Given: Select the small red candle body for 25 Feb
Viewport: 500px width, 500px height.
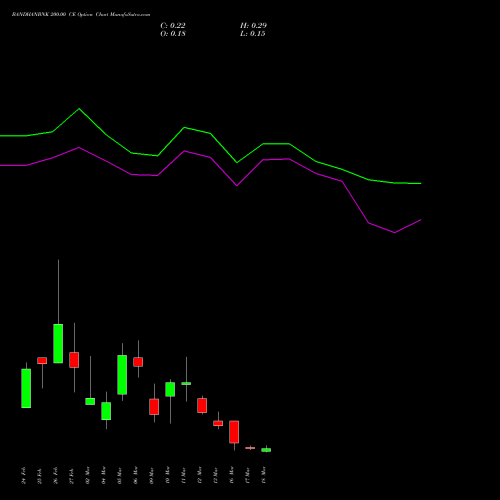Looking at the screenshot, I should click(x=42, y=361).
